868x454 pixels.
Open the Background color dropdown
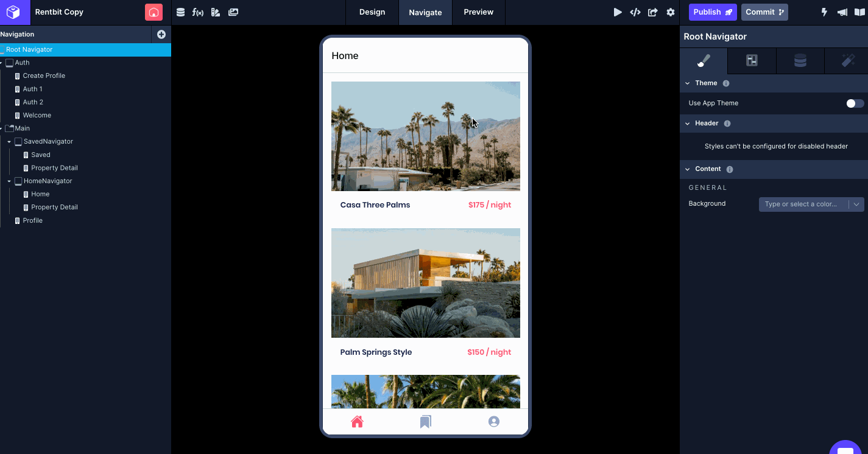click(857, 204)
